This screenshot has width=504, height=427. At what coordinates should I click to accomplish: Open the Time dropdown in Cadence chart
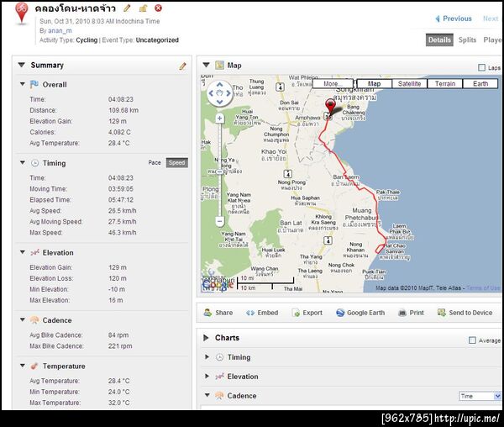[x=480, y=396]
